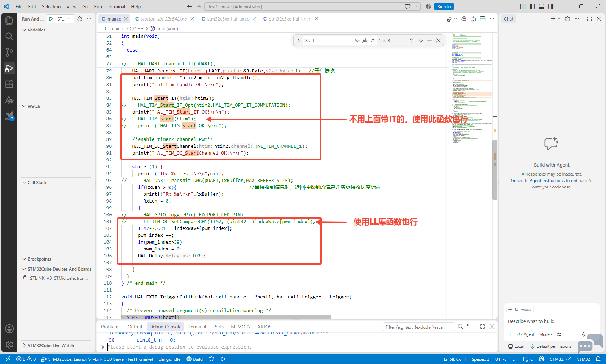
Task: Go to next search match arrow
Action: [x=421, y=40]
